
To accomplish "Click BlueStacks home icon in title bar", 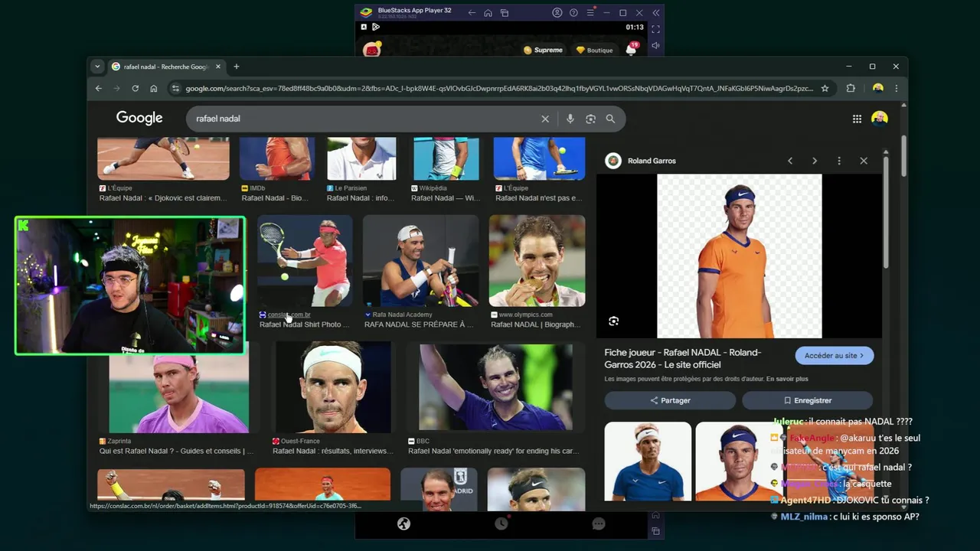I will [x=488, y=13].
